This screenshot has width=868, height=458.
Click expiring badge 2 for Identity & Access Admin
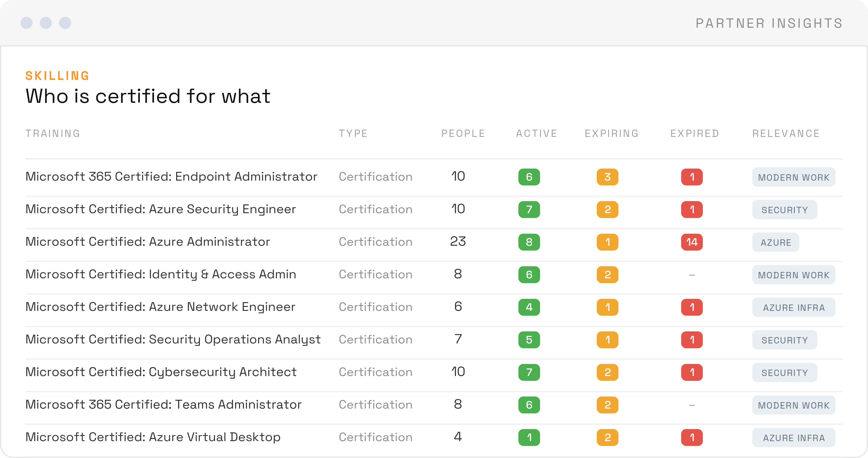(x=608, y=275)
